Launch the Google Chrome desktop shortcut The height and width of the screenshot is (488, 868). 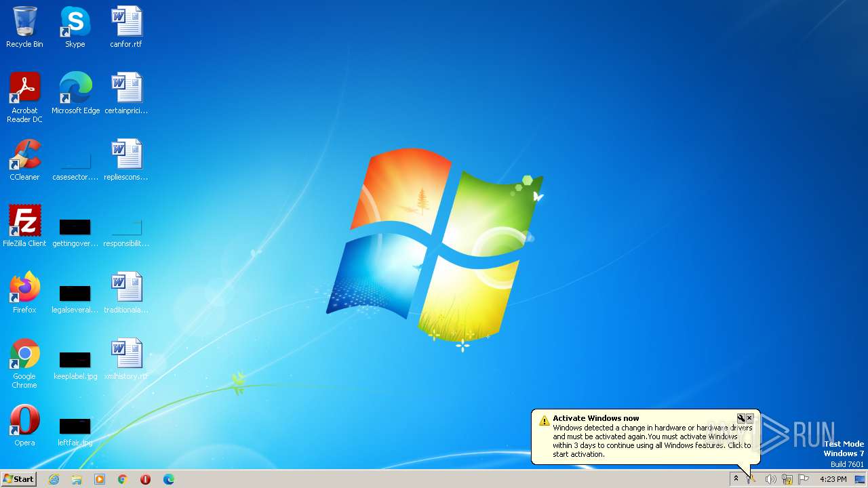24,363
